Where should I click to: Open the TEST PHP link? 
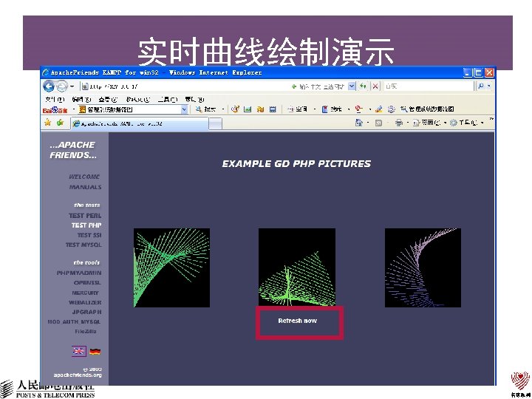point(86,225)
